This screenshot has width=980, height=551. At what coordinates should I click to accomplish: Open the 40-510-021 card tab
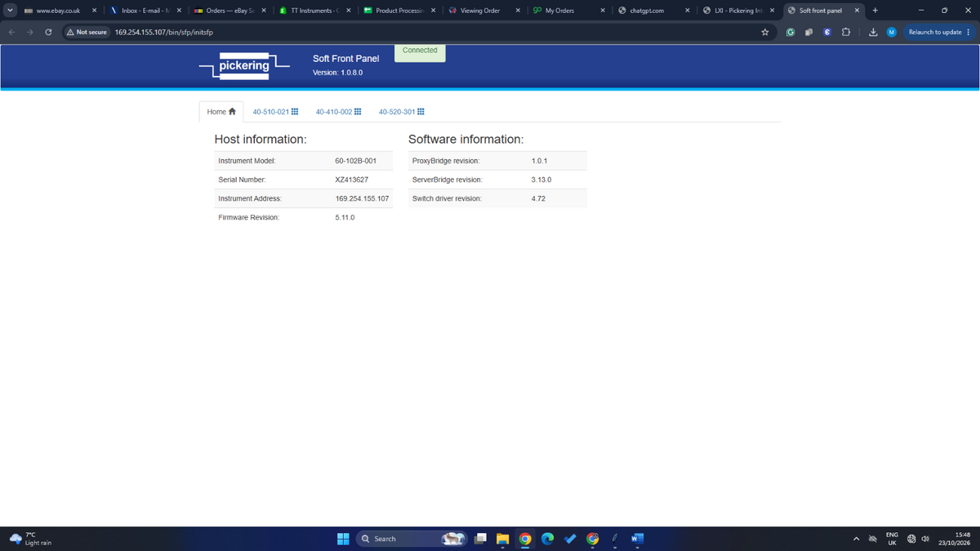point(275,112)
